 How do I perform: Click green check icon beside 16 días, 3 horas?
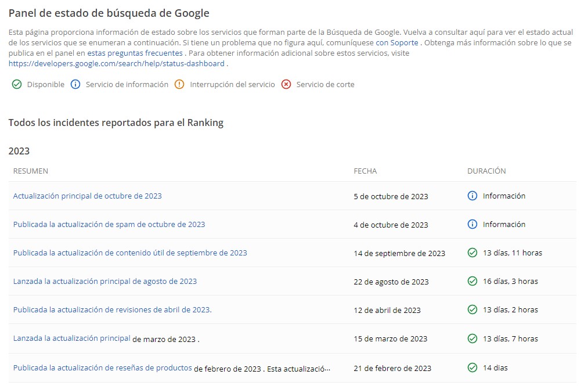(472, 282)
